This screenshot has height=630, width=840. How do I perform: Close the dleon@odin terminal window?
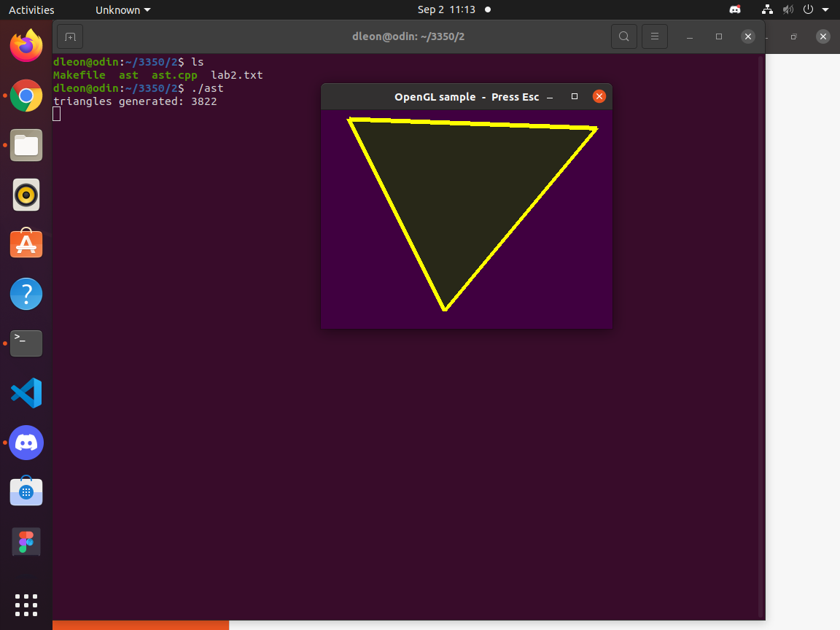tap(748, 36)
